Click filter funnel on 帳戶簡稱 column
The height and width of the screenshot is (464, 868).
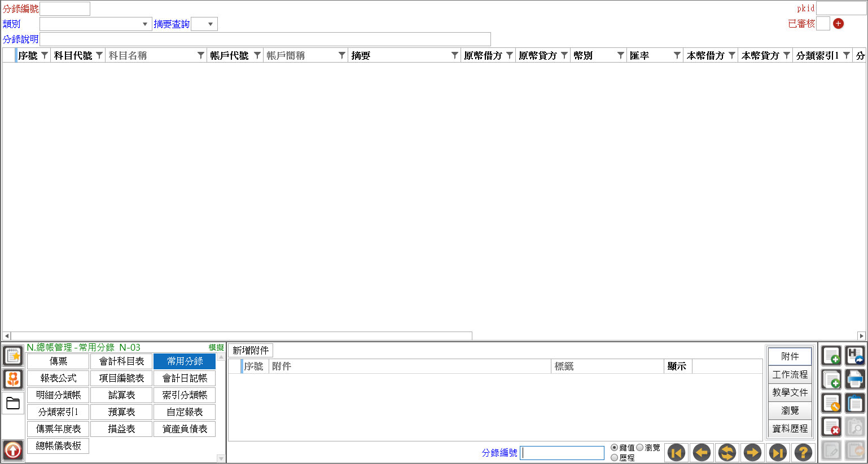pyautogui.click(x=342, y=55)
